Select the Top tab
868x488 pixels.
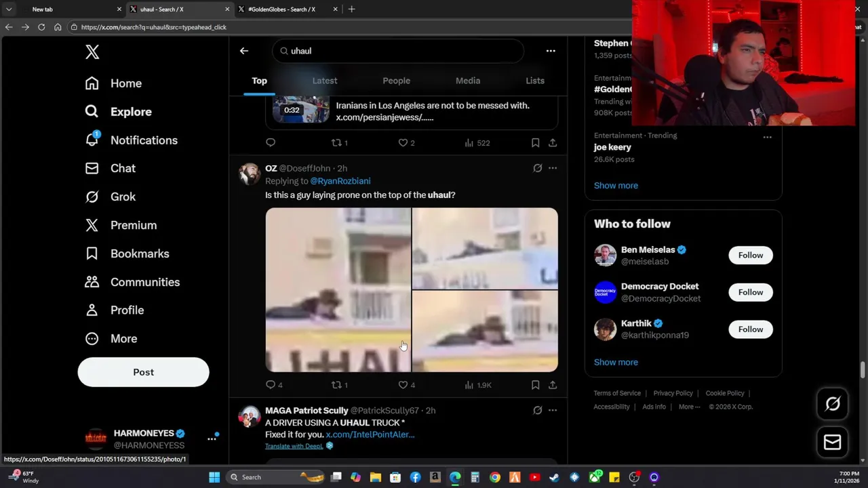259,81
